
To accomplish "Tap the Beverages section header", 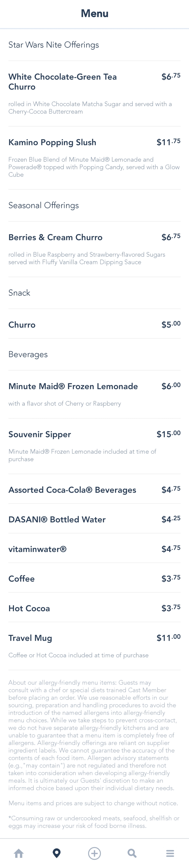I will (28, 354).
